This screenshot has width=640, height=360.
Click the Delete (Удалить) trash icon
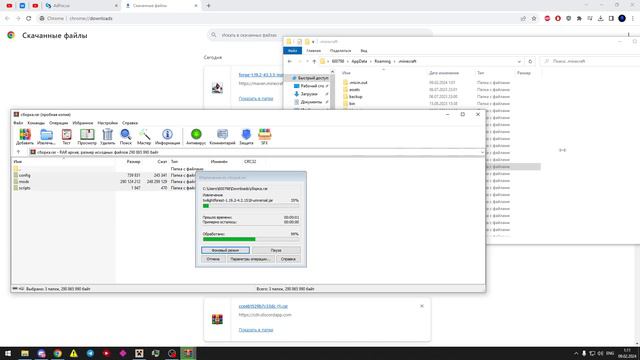[107, 137]
